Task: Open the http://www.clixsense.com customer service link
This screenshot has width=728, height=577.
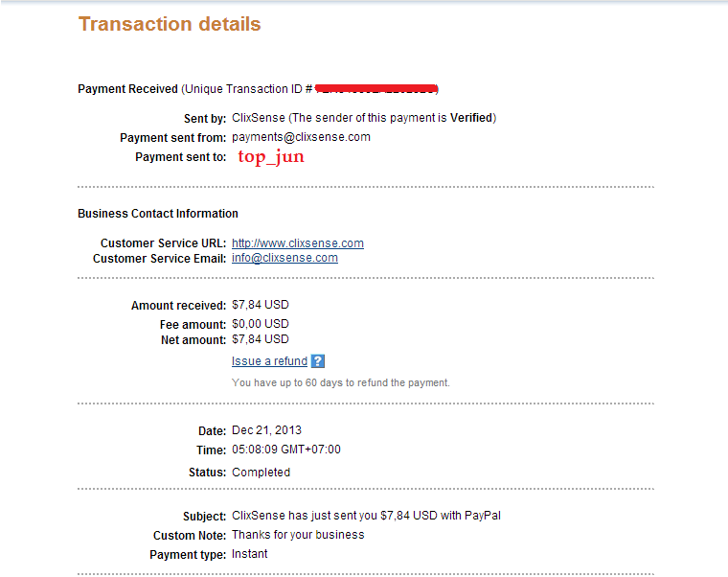Action: pyautogui.click(x=298, y=243)
